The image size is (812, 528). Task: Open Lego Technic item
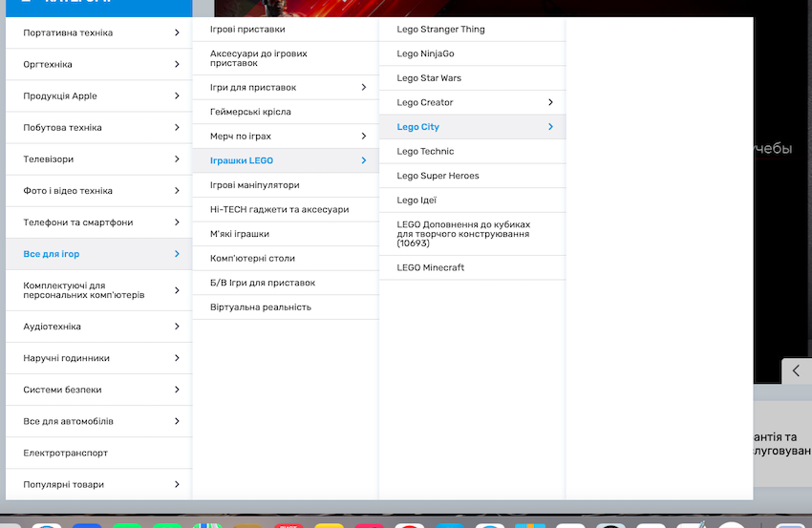coord(472,151)
